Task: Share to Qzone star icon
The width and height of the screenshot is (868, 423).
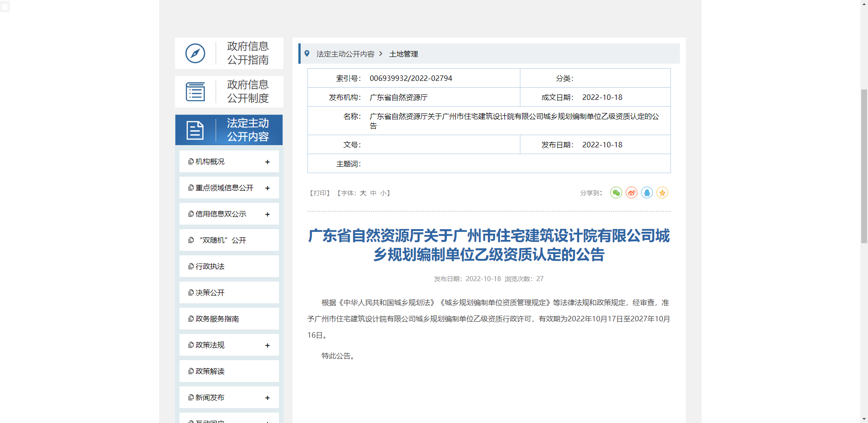Action: 662,193
